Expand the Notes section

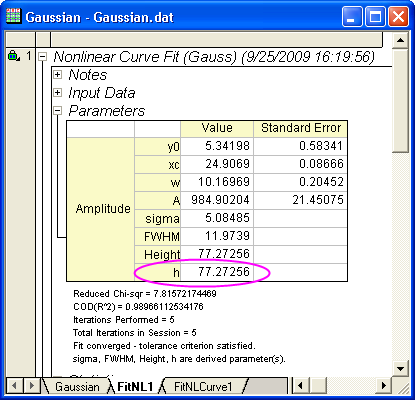pyautogui.click(x=58, y=74)
